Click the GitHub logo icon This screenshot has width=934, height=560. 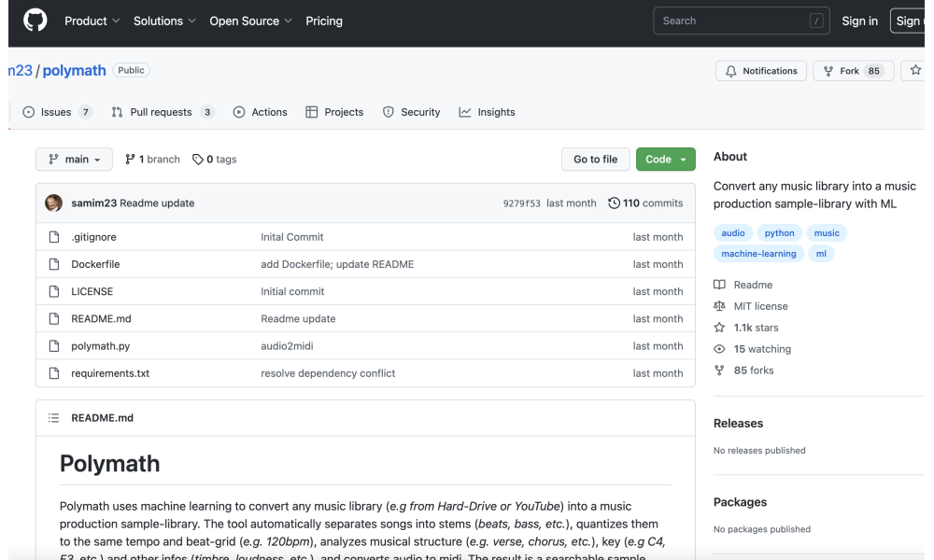point(35,21)
